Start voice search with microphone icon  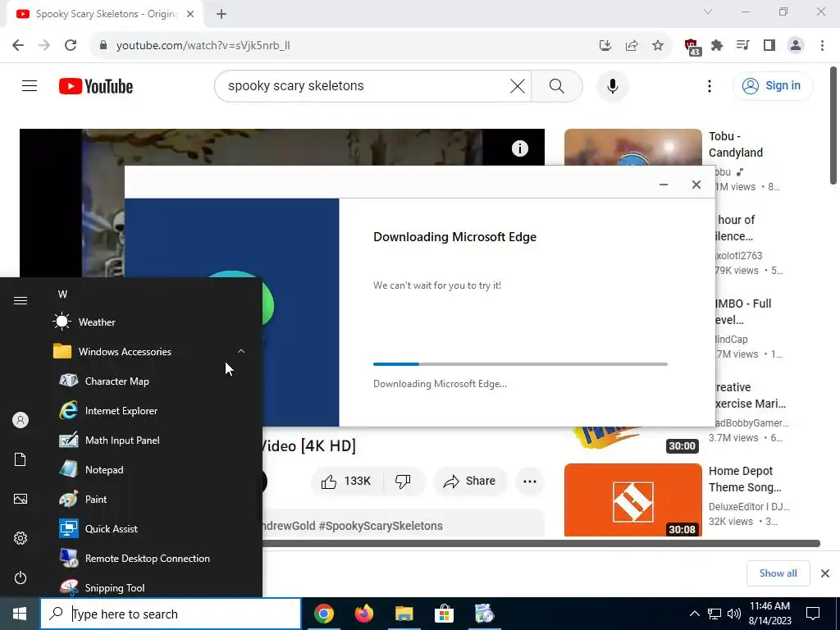click(x=612, y=85)
